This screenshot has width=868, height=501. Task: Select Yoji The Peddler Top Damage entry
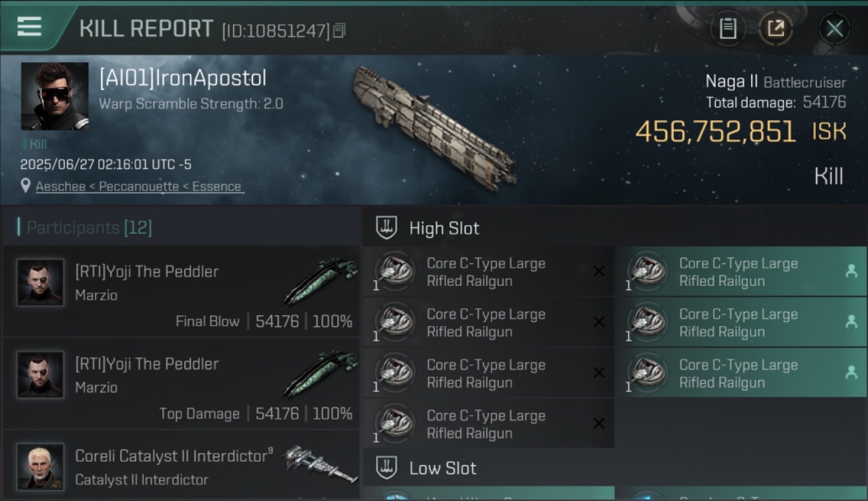coord(182,384)
